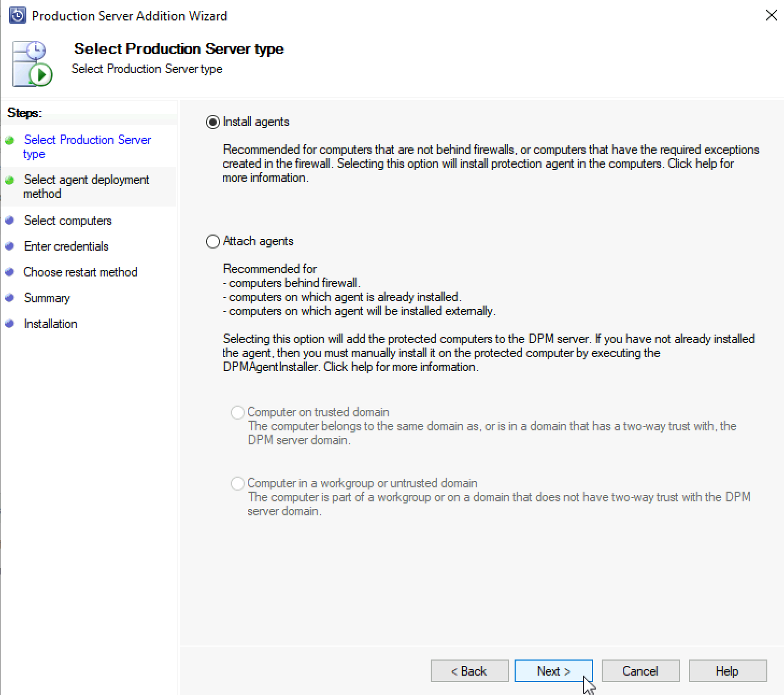Click green bullet beside Select Production Server type
Screen dimensions: 784x695
[x=9, y=141]
